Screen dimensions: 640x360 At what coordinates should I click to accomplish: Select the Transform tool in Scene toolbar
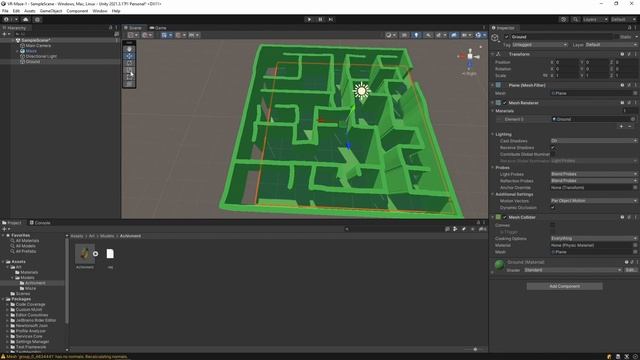pos(129,84)
